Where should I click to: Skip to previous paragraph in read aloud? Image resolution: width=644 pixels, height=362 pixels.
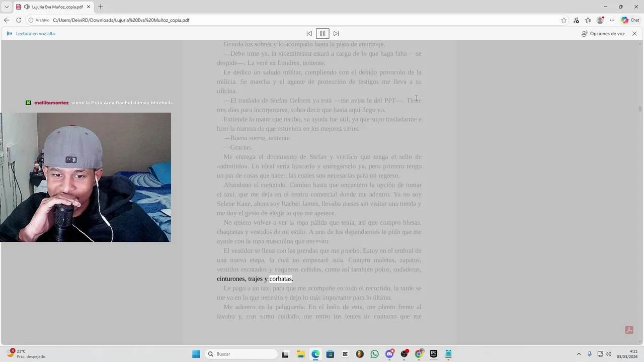click(309, 34)
